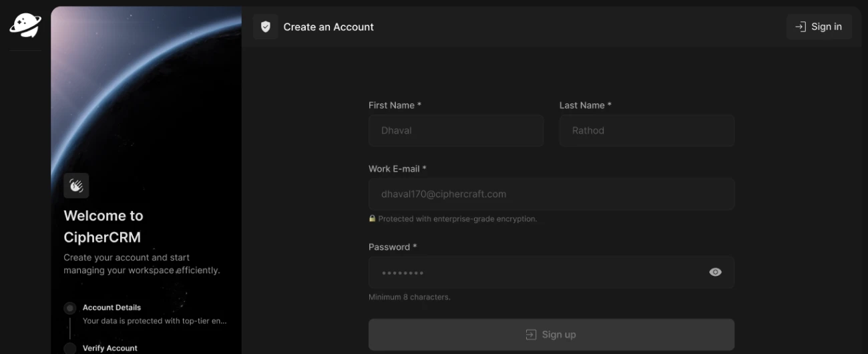This screenshot has height=354, width=868.
Task: Click the waving hand icon above Welcome
Action: (76, 186)
